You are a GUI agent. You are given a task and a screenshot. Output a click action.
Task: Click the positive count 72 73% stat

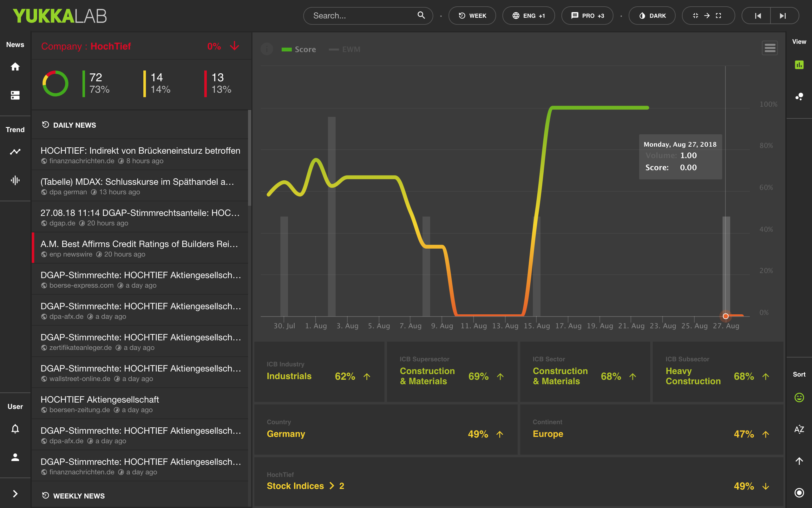(97, 83)
